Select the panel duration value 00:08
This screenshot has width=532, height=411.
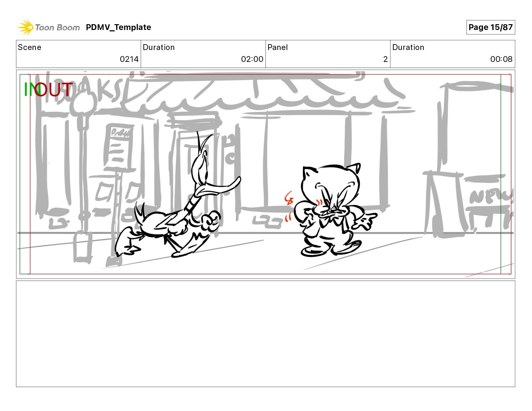(501, 59)
